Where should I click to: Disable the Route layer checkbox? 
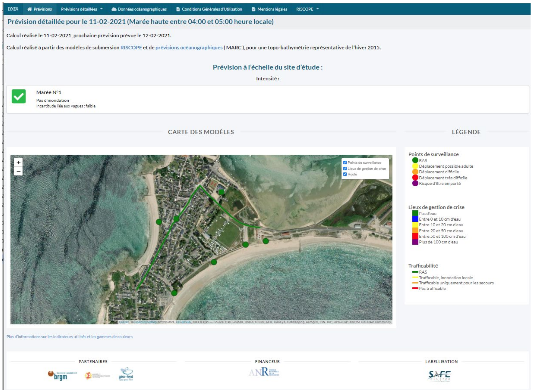click(x=345, y=174)
